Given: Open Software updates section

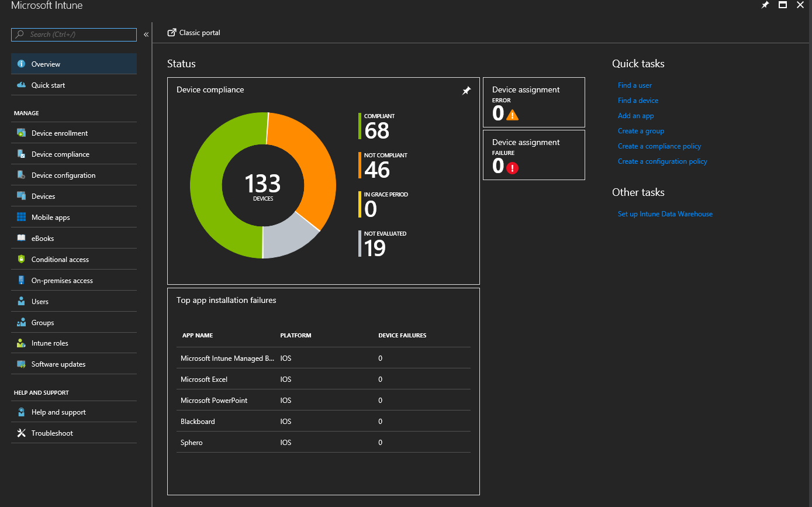Looking at the screenshot, I should point(74,364).
